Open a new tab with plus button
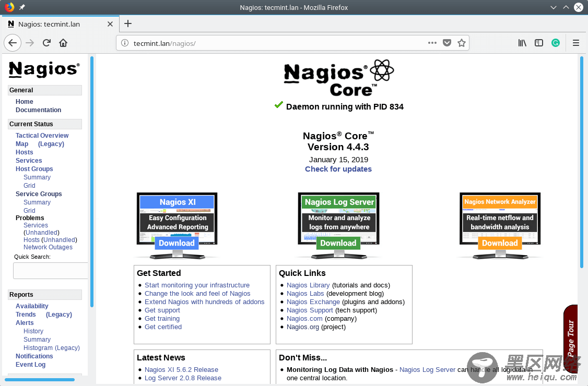The image size is (588, 386). tap(128, 23)
